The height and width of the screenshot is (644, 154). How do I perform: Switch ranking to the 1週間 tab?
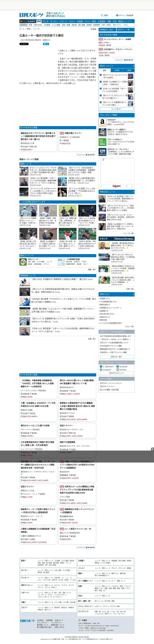tap(129, 70)
